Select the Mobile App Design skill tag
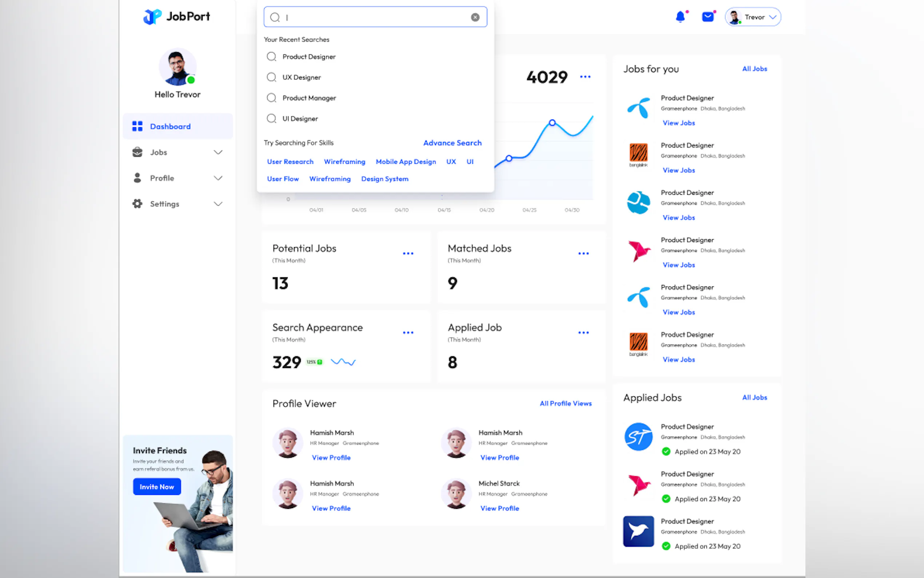The width and height of the screenshot is (924, 578). tap(406, 162)
